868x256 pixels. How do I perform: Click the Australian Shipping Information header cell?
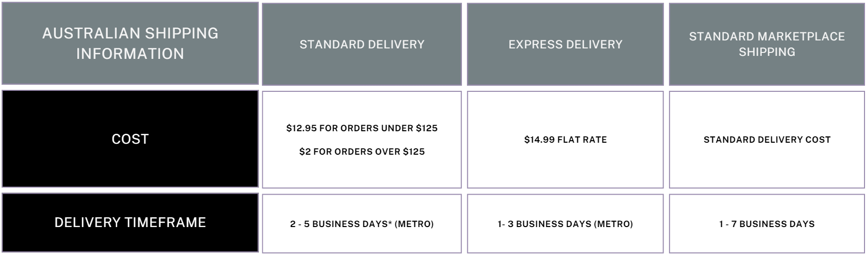pos(130,43)
